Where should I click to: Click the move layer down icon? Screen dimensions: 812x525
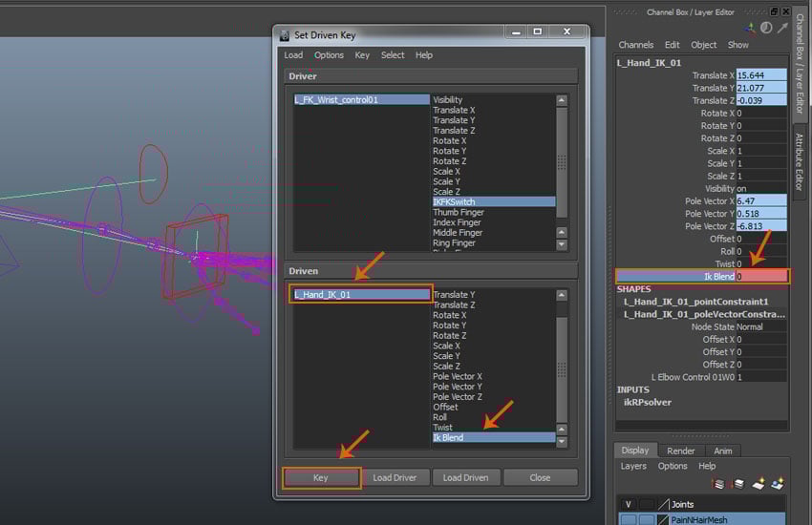point(736,484)
